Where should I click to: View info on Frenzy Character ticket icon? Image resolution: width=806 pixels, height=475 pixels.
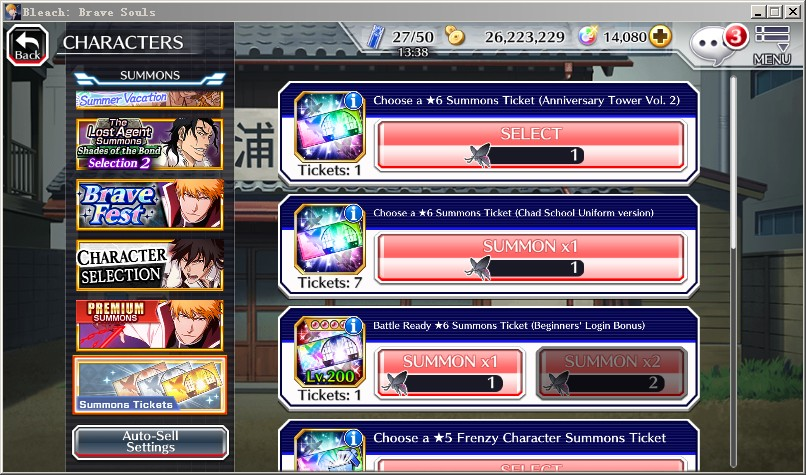click(353, 438)
